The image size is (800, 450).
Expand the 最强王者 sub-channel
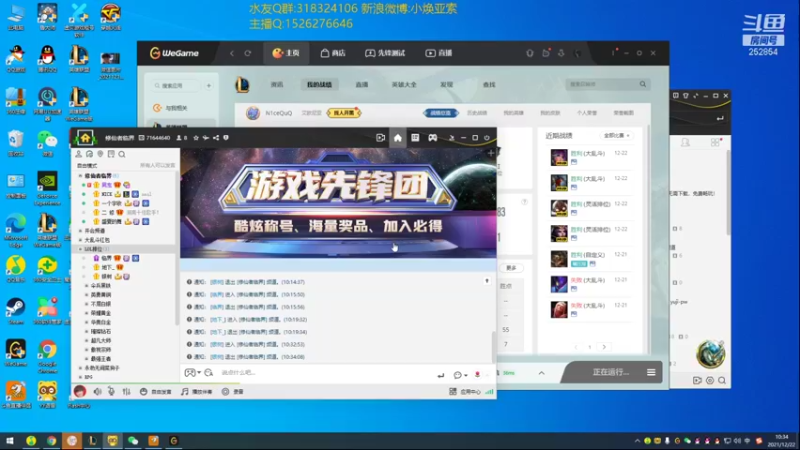tap(87, 359)
